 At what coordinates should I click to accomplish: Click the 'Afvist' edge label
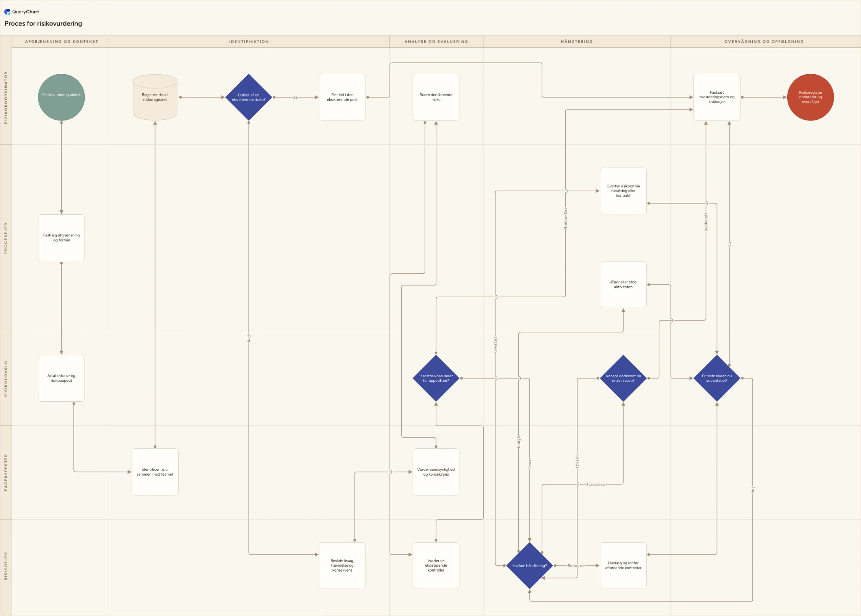[x=577, y=461]
